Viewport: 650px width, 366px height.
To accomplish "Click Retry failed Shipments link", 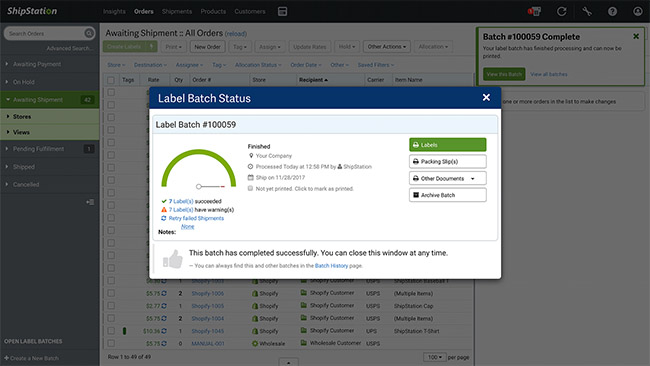I will point(196,218).
